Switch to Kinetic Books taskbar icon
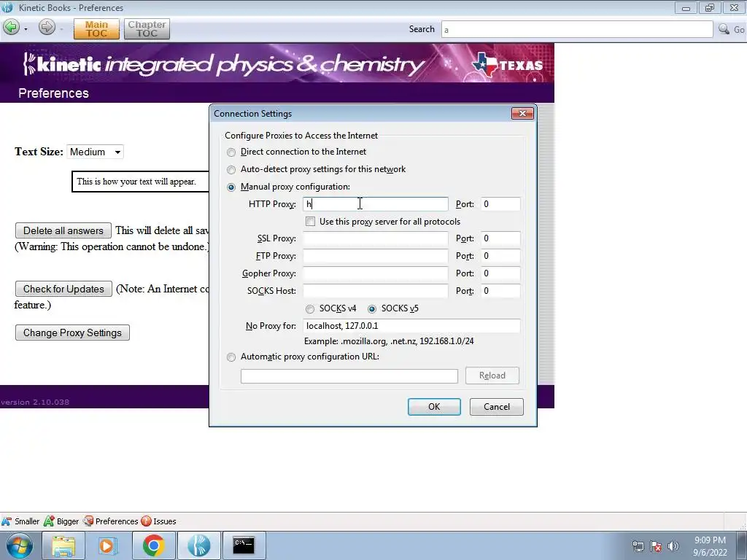This screenshot has height=560, width=747. click(x=198, y=545)
